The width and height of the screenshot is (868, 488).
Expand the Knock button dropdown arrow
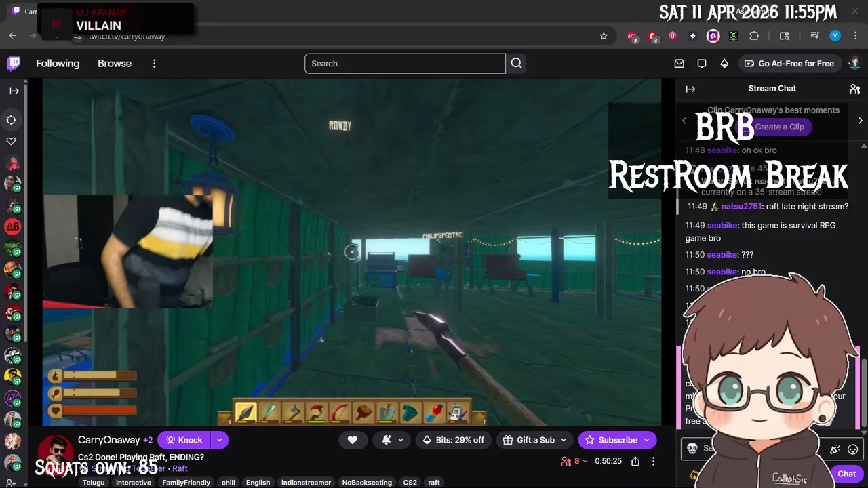[x=220, y=440]
